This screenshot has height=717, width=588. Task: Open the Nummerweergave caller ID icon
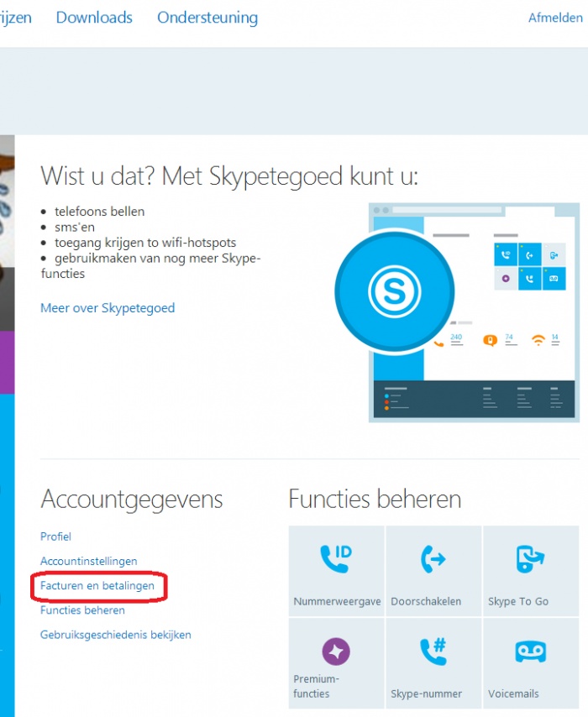click(336, 558)
